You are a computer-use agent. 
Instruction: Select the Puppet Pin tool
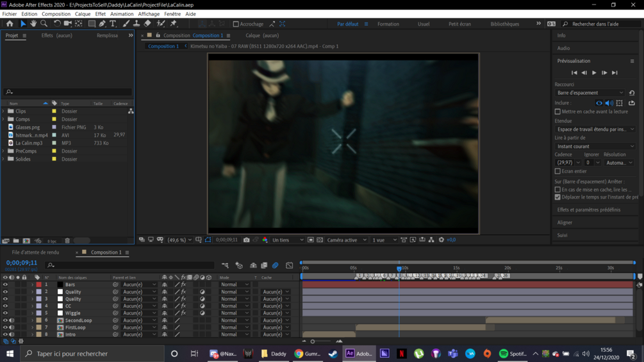coord(173,24)
